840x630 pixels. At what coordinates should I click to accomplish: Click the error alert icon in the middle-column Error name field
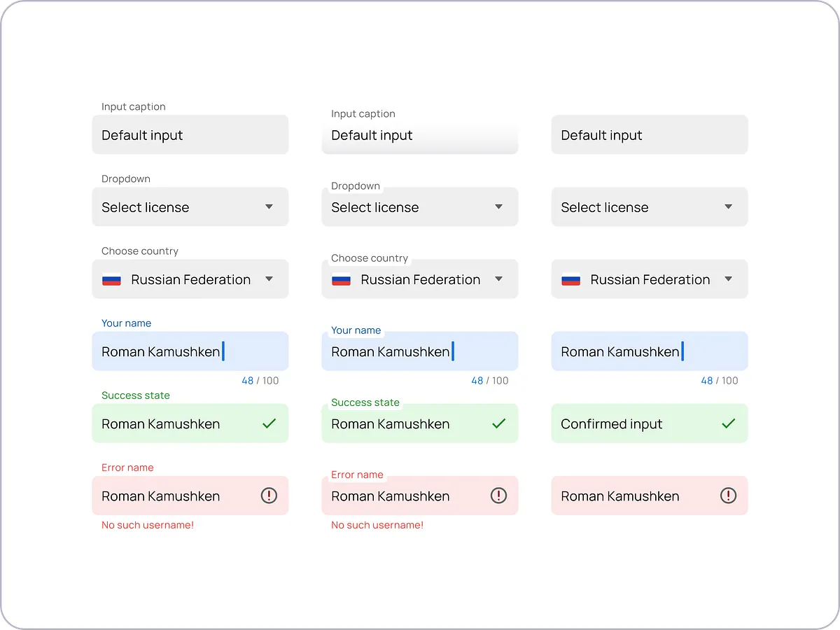pos(498,496)
